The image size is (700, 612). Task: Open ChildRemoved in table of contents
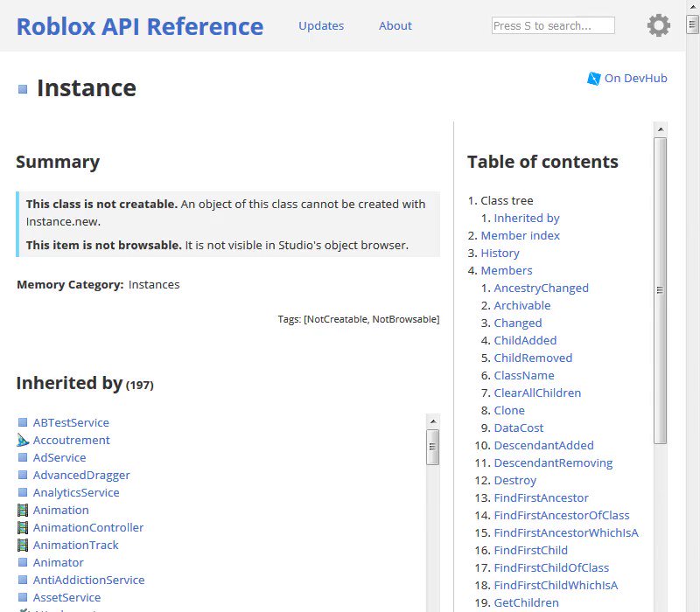tap(533, 358)
